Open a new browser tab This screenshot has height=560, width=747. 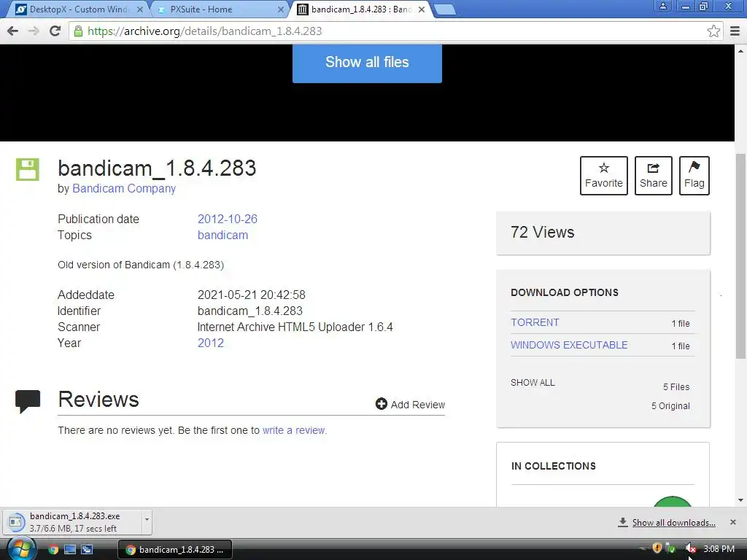(446, 9)
